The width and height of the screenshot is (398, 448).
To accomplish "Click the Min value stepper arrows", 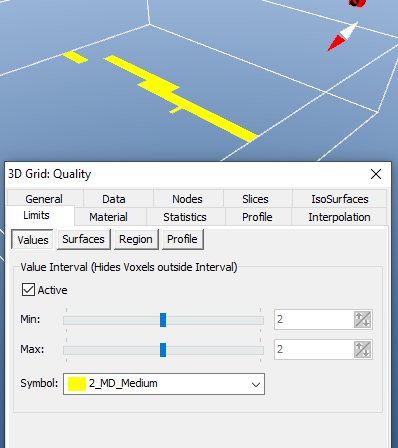I will (x=363, y=319).
